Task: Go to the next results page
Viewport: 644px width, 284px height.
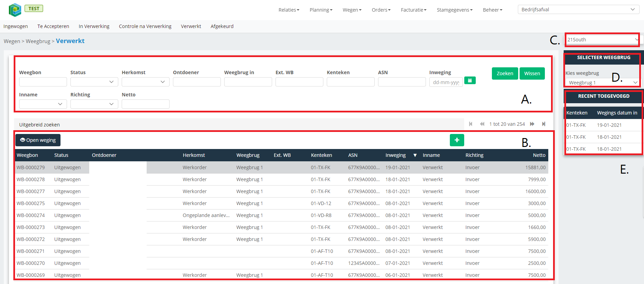Action: tap(532, 124)
